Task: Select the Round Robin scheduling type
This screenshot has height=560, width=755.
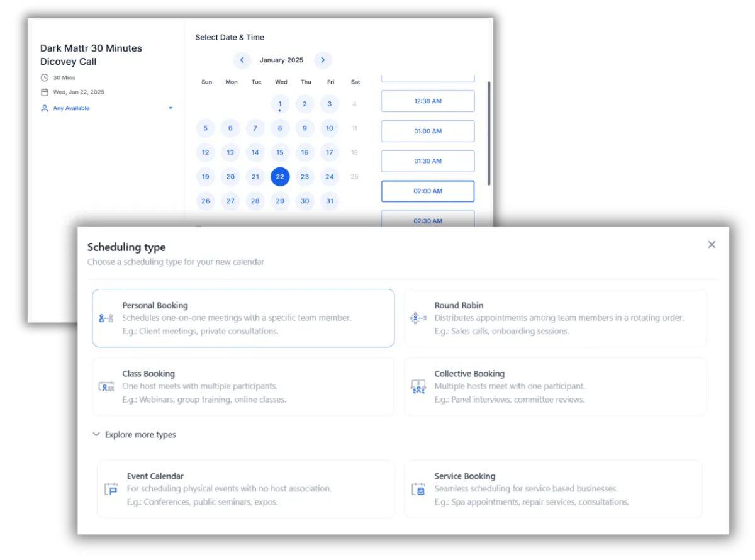Action: point(556,318)
